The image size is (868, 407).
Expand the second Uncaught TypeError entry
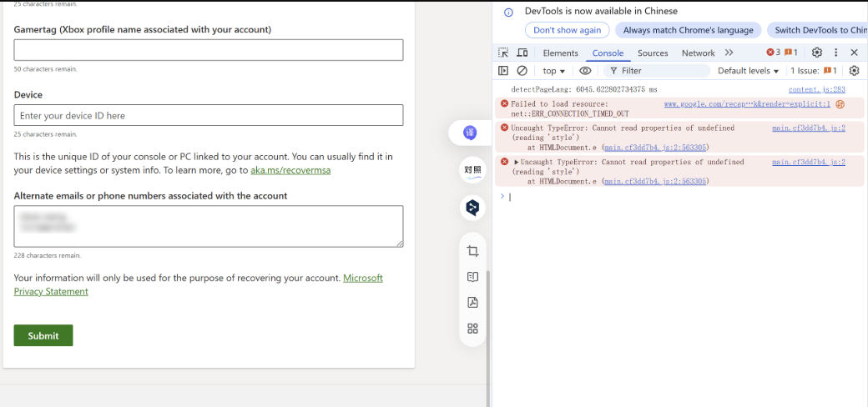[x=517, y=162]
